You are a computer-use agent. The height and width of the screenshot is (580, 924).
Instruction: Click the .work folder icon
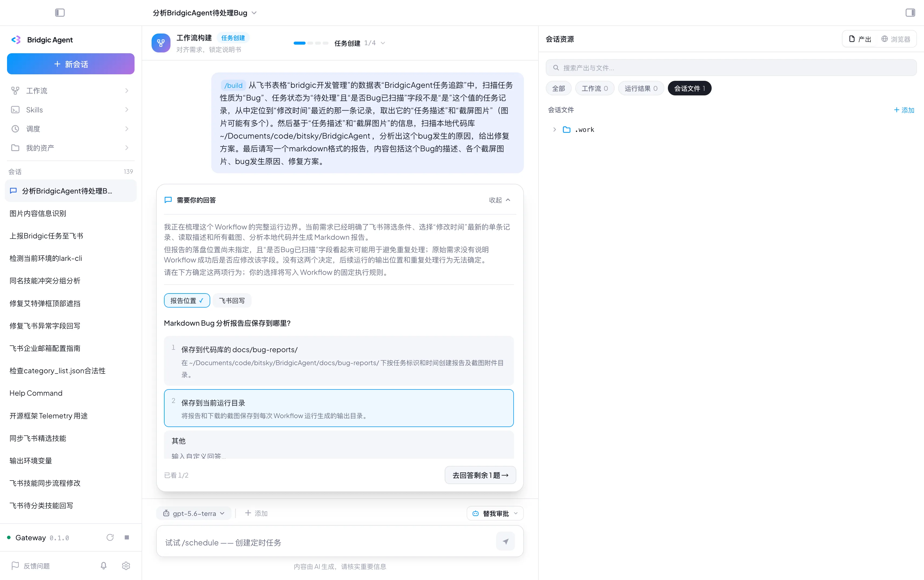566,130
